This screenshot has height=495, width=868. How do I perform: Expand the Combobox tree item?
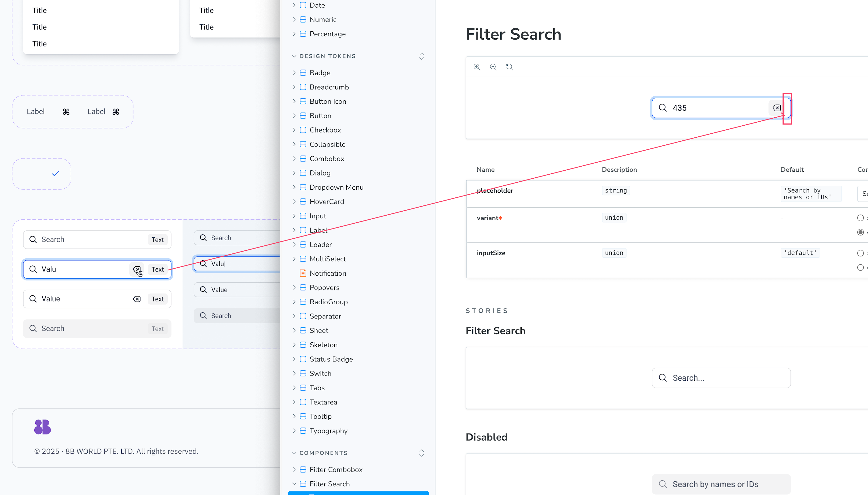pyautogui.click(x=294, y=159)
